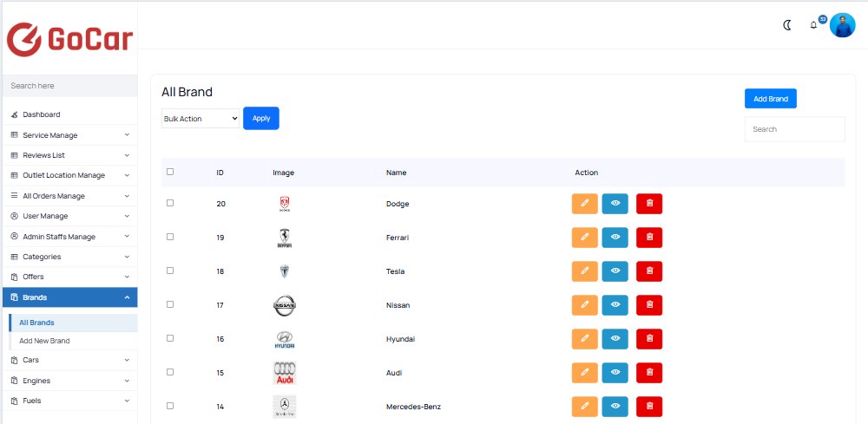Click the GoCar logo
Image resolution: width=868 pixels, height=424 pixels.
[x=69, y=39]
